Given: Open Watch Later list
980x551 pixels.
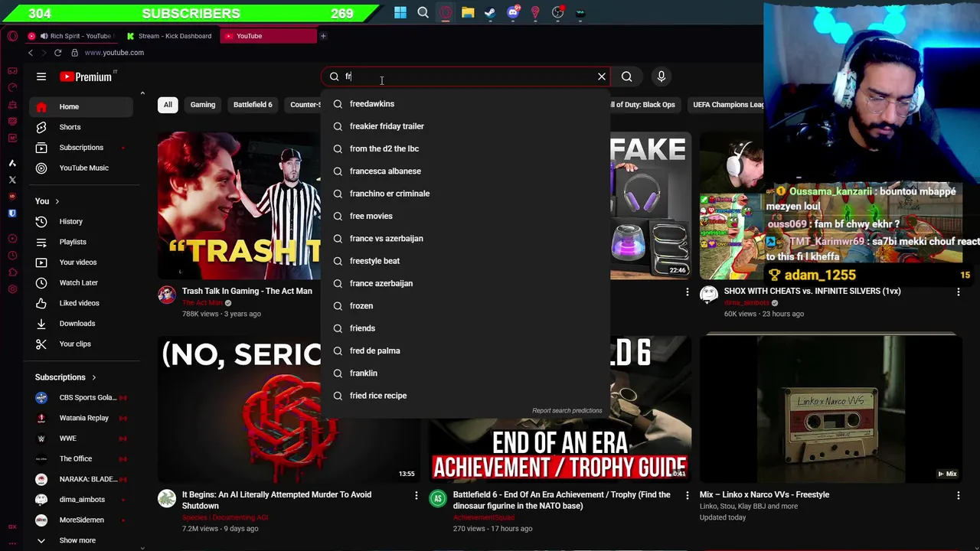Looking at the screenshot, I should [81, 282].
